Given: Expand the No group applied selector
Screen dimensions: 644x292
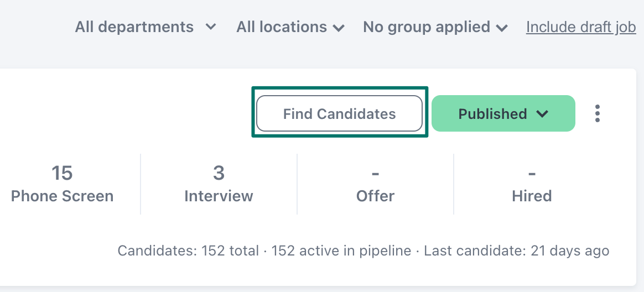Looking at the screenshot, I should click(435, 27).
